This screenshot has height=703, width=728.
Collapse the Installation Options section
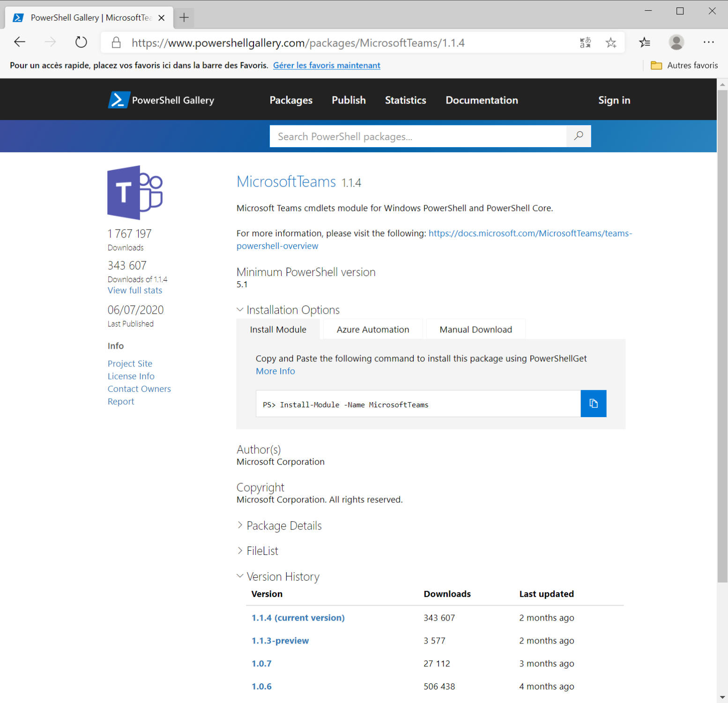click(288, 310)
